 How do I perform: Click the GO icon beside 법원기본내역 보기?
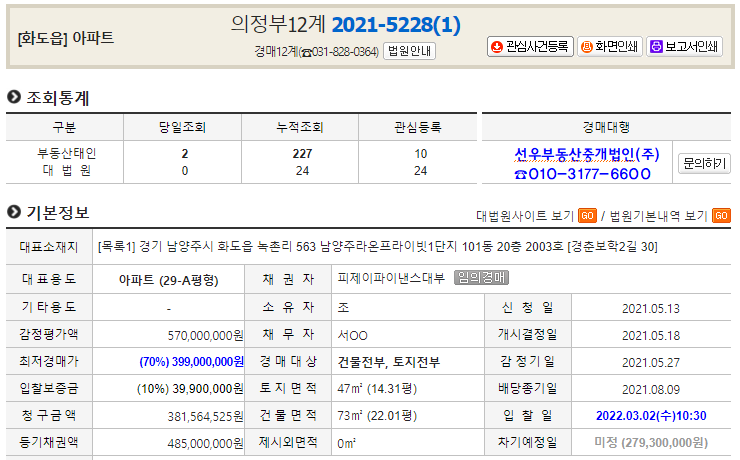(x=721, y=216)
